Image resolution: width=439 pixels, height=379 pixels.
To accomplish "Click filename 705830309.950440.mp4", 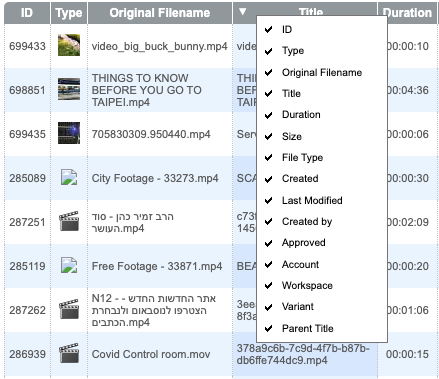I will tap(151, 134).
